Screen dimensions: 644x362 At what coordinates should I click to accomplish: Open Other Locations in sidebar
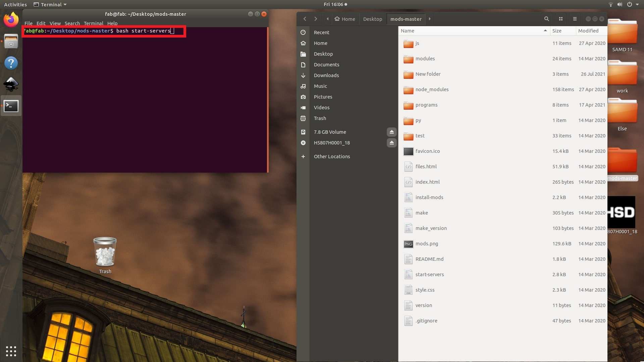pyautogui.click(x=332, y=157)
